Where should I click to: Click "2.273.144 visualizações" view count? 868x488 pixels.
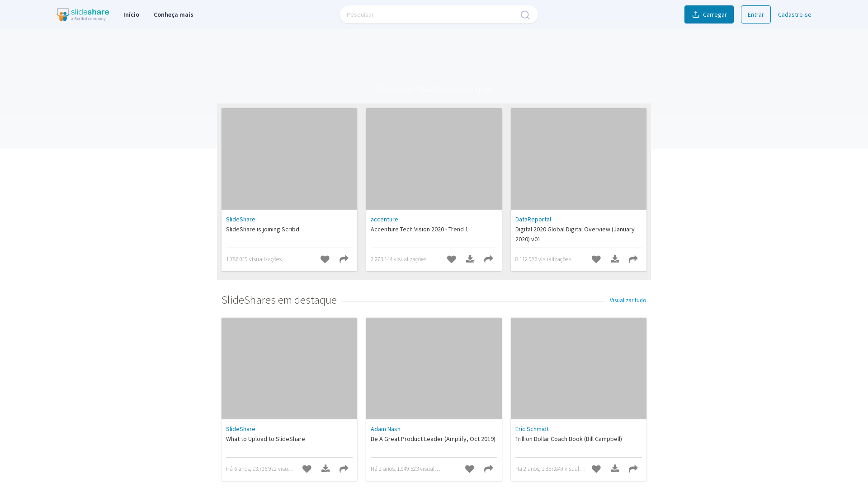click(x=398, y=259)
